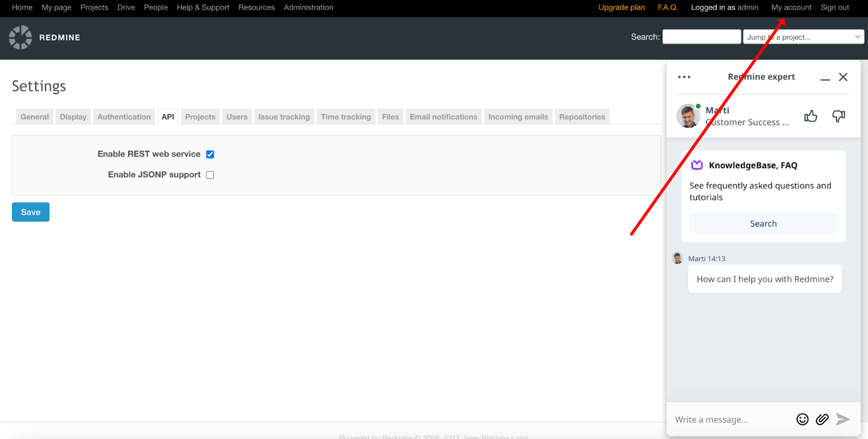The height and width of the screenshot is (439, 868).
Task: Focus the header Search input field
Action: [702, 37]
